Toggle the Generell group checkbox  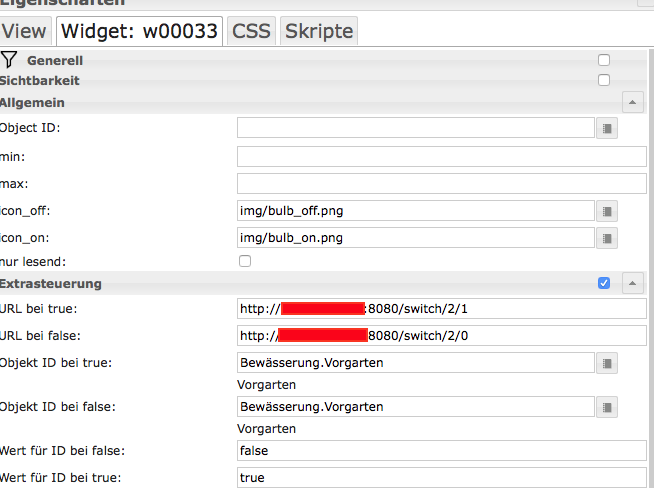pyautogui.click(x=604, y=61)
